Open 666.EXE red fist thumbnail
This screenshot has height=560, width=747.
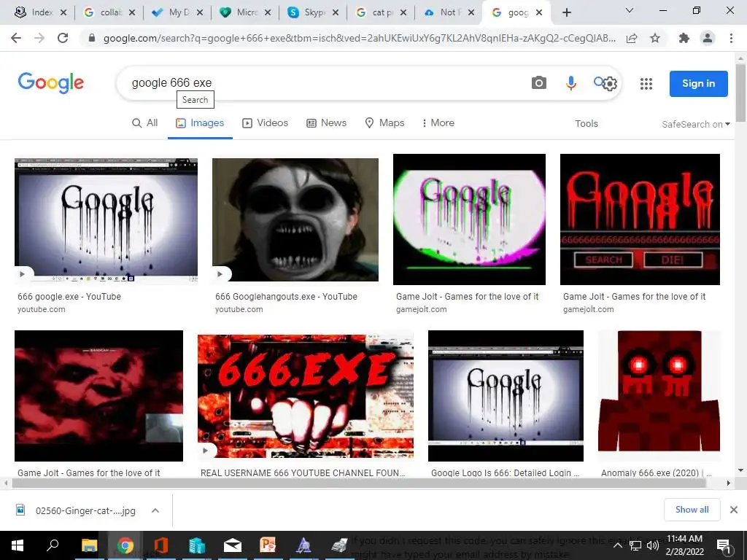306,396
